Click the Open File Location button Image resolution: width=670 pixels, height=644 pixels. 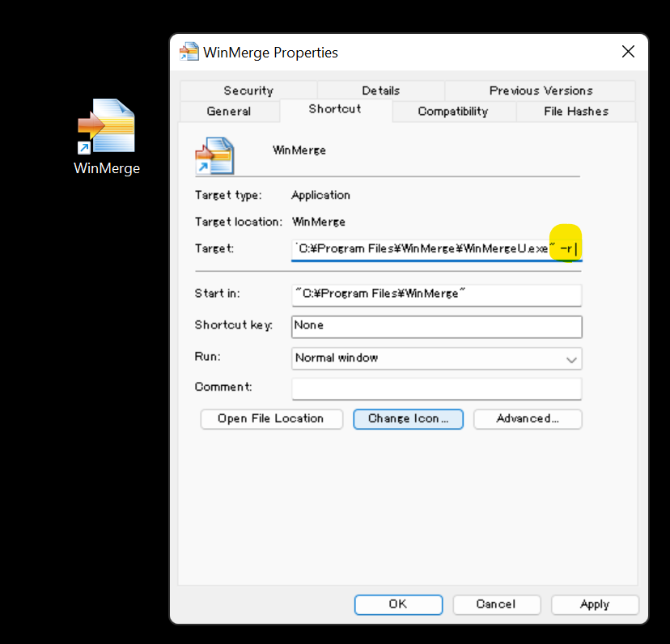(271, 419)
